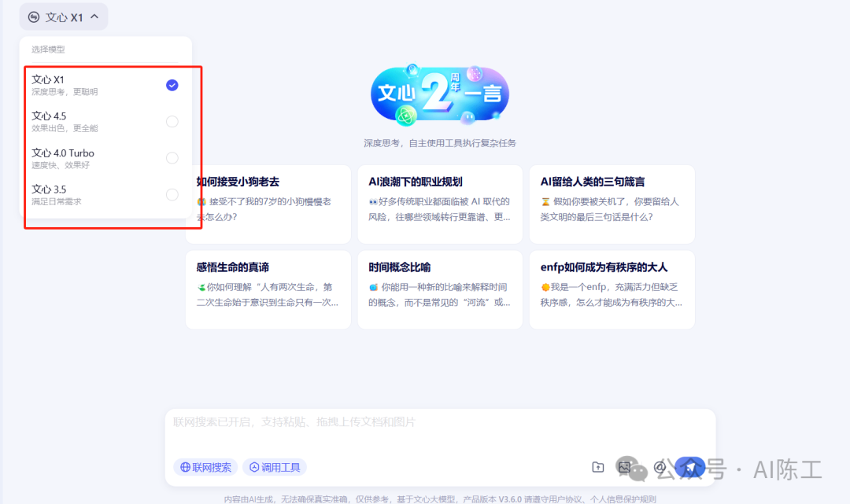Click the chevron arrow on model selector
Screen dimensions: 850x504
point(94,17)
